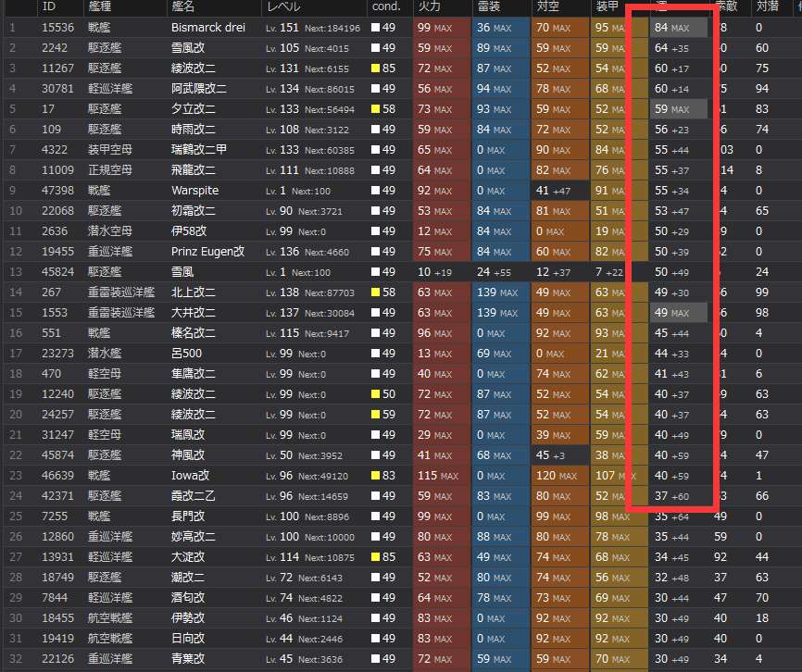Select the ship name 潮改二

[188, 578]
